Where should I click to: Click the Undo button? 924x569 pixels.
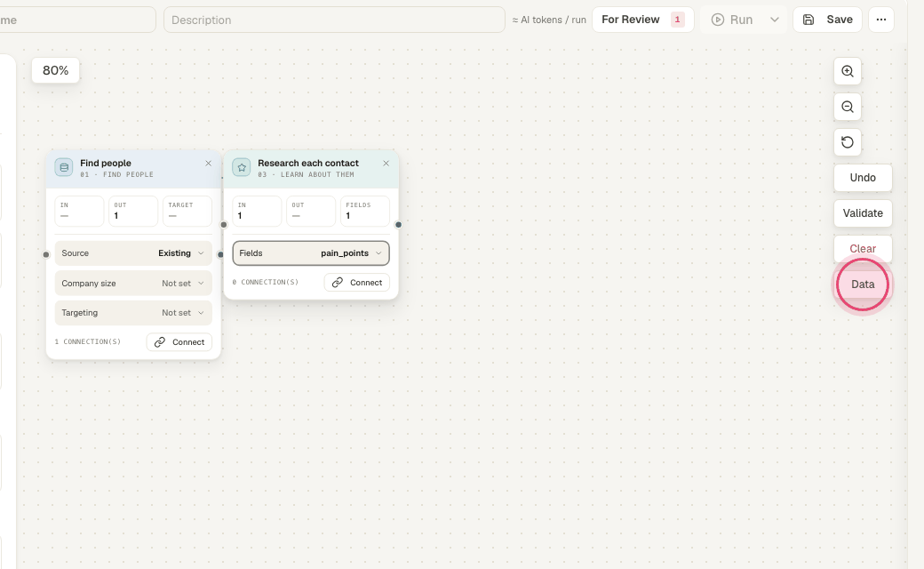coord(863,178)
